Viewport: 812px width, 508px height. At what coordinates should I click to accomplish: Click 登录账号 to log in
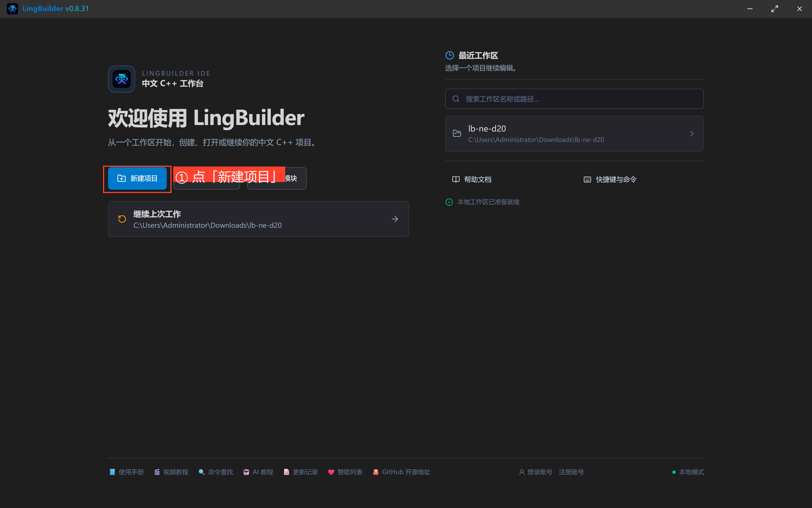(536, 472)
